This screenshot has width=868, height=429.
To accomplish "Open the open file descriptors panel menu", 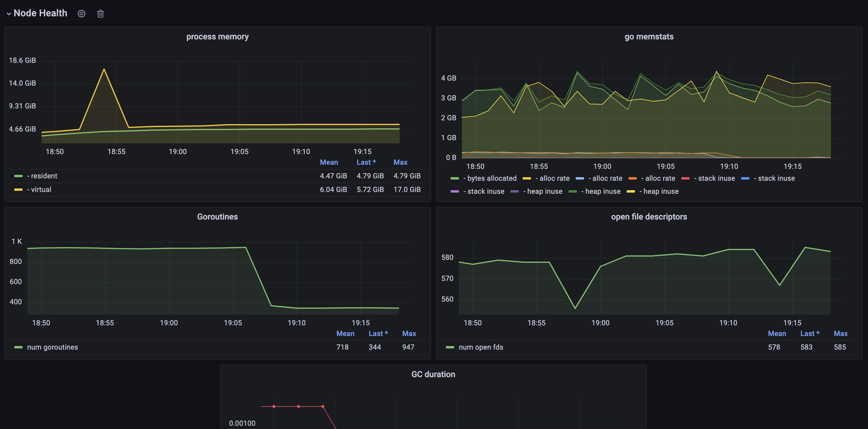I will tap(649, 217).
